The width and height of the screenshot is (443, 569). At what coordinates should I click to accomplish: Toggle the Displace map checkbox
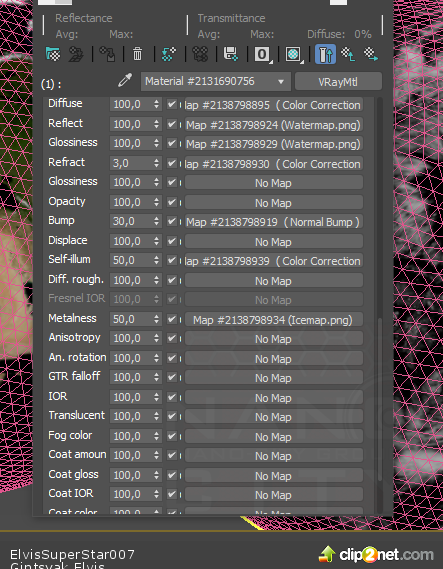pyautogui.click(x=172, y=241)
